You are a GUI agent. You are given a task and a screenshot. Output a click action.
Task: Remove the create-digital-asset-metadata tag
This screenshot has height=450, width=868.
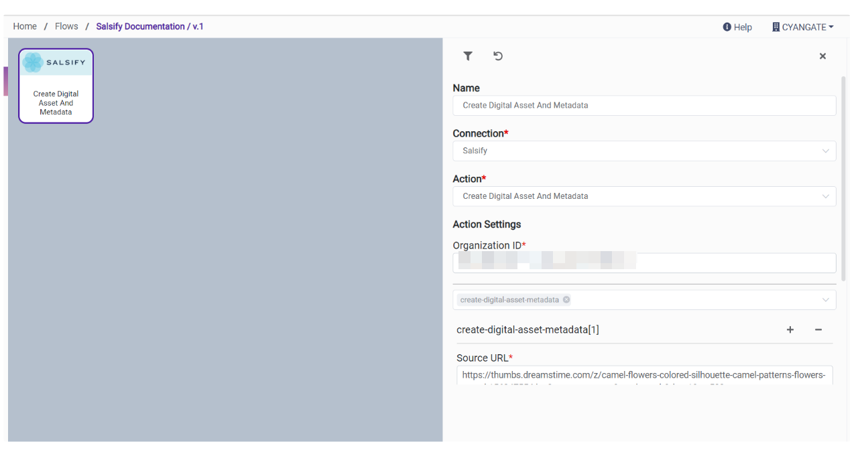pyautogui.click(x=566, y=300)
